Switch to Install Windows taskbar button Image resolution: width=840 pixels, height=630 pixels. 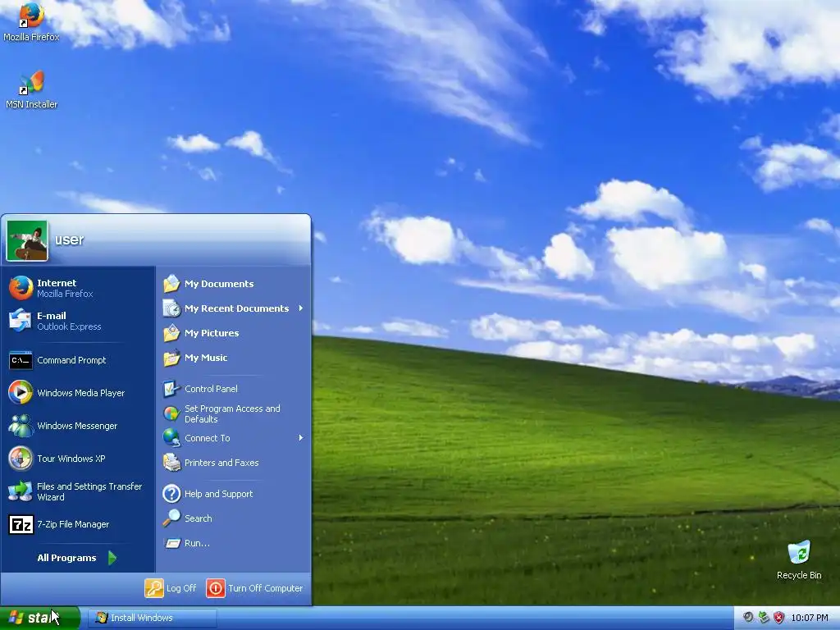(152, 618)
